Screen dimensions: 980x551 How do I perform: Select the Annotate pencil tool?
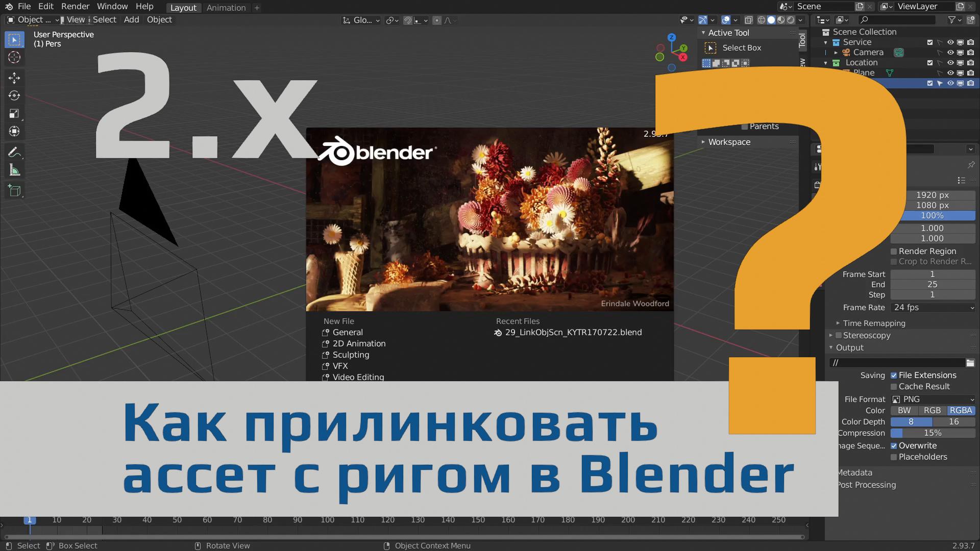point(14,152)
